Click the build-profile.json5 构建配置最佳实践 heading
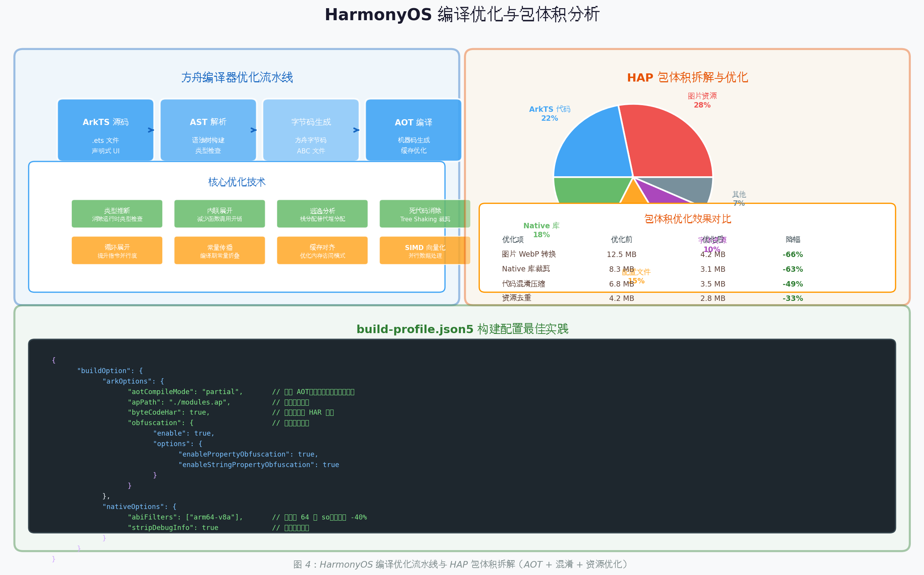The height and width of the screenshot is (575, 924). point(462,329)
